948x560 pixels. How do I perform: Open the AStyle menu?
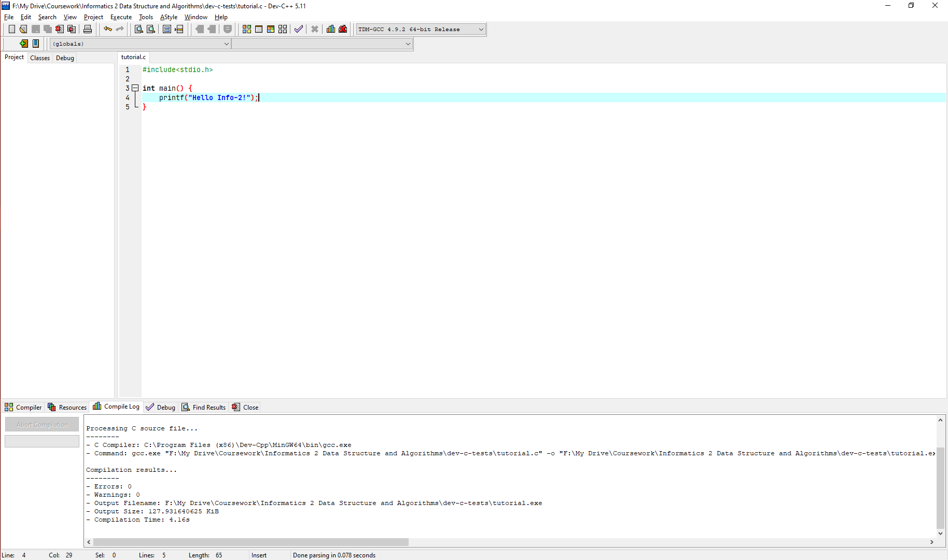point(169,17)
